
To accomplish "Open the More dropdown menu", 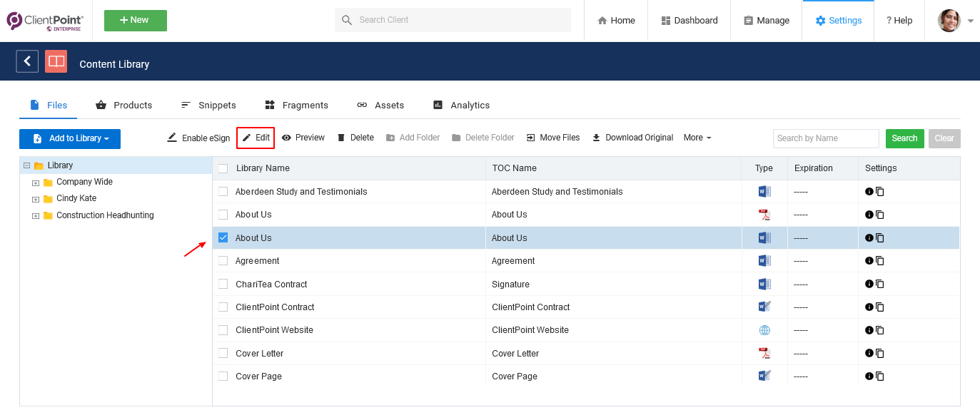I will (x=697, y=138).
